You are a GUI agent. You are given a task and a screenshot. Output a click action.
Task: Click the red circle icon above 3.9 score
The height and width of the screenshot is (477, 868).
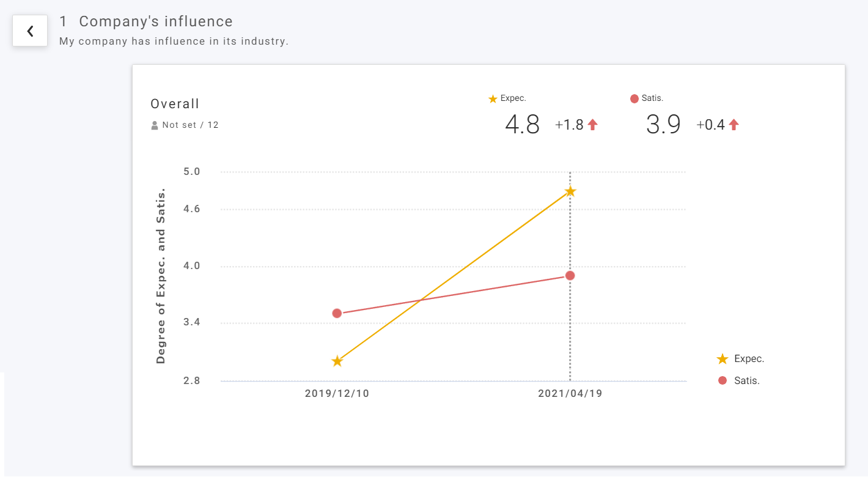[634, 98]
